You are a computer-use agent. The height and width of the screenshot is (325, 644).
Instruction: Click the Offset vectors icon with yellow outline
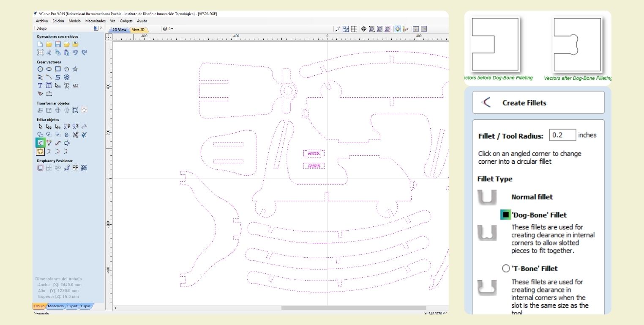[x=40, y=151]
